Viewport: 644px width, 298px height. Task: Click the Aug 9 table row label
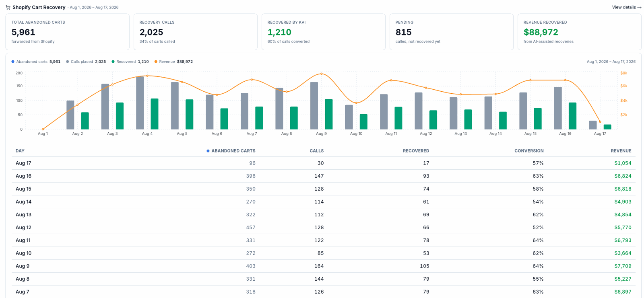(x=23, y=266)
